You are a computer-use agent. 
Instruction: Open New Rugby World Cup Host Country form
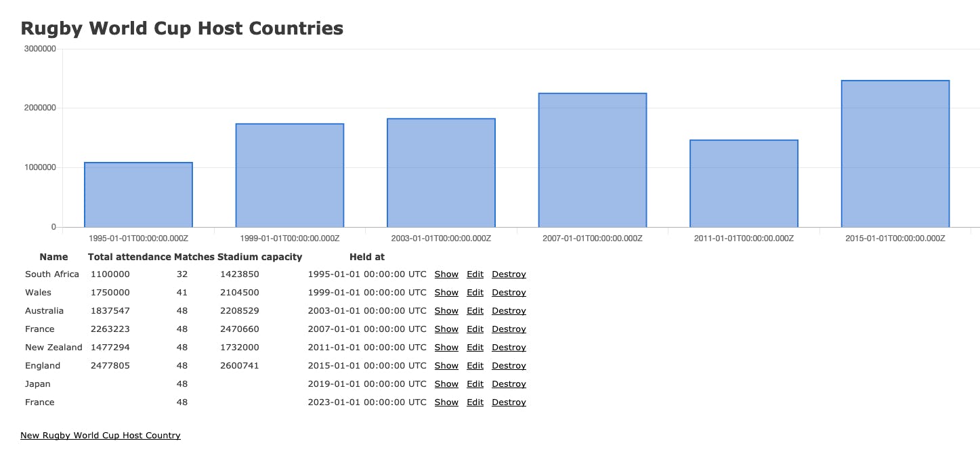[100, 435]
